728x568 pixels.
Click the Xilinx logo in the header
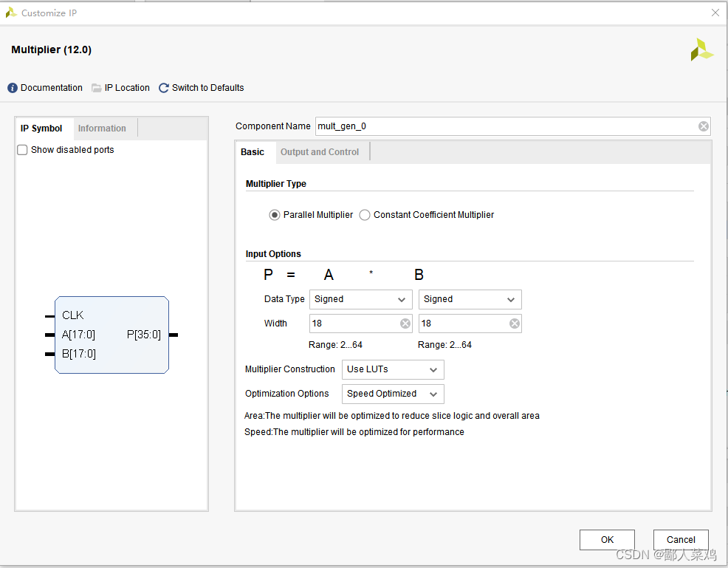(x=701, y=49)
